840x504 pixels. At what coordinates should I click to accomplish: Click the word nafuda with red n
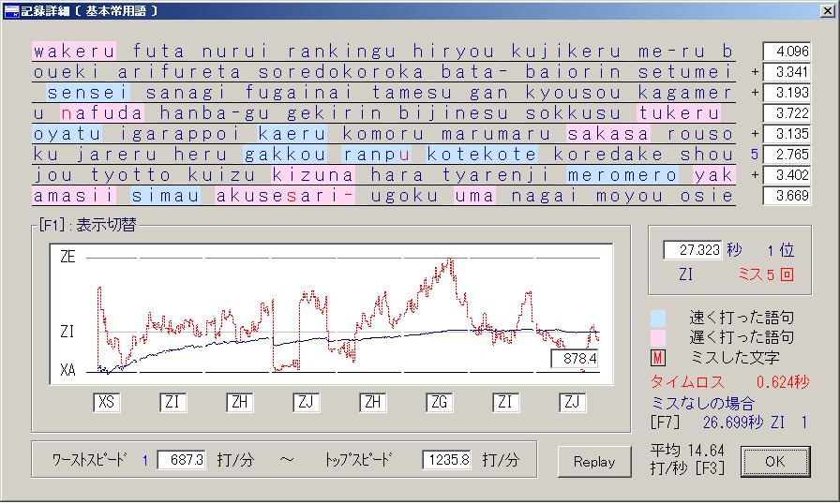tap(102, 113)
